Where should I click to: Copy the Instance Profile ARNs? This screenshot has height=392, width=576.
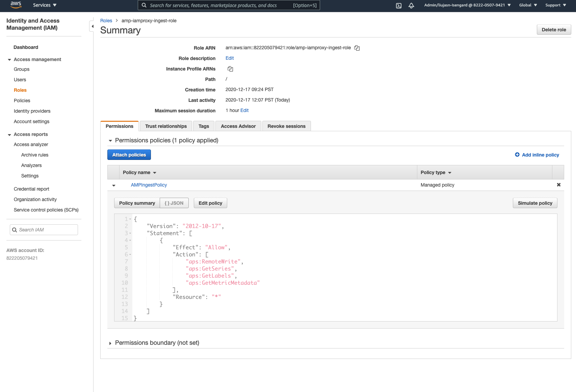pos(230,69)
